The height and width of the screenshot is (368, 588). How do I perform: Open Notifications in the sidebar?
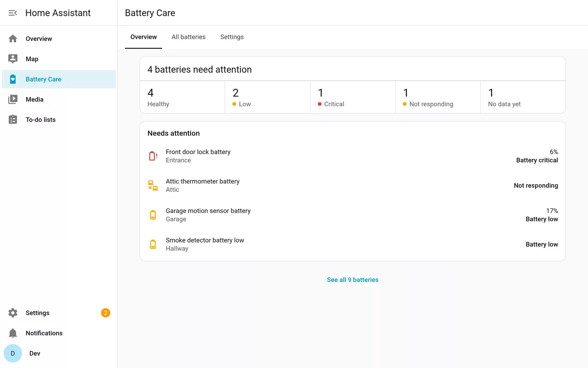point(59,333)
